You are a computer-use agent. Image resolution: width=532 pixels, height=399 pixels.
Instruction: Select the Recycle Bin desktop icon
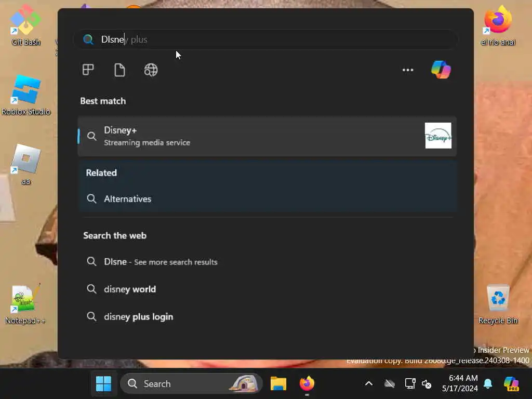point(498,304)
